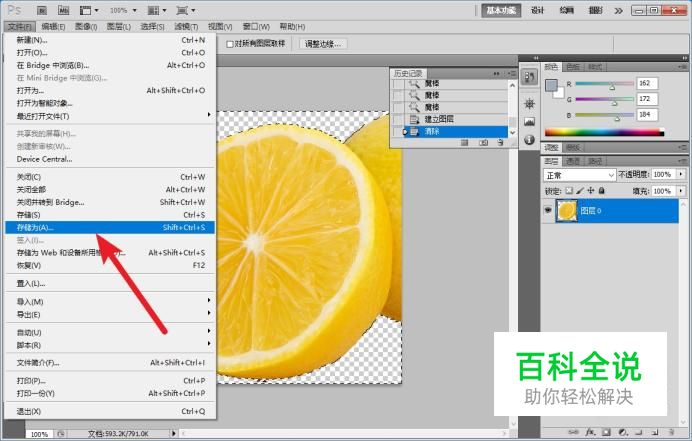Switch to the 色板 tab

573,67
